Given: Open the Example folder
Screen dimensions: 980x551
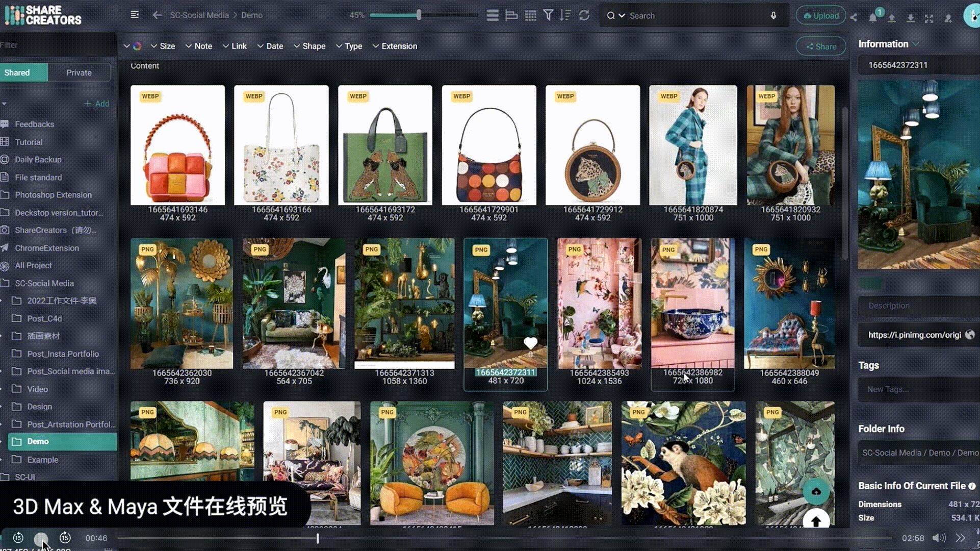Looking at the screenshot, I should 42,460.
